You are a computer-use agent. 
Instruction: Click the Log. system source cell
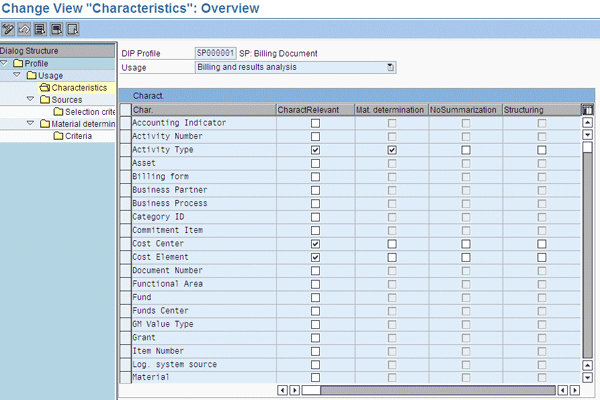pyautogui.click(x=204, y=364)
